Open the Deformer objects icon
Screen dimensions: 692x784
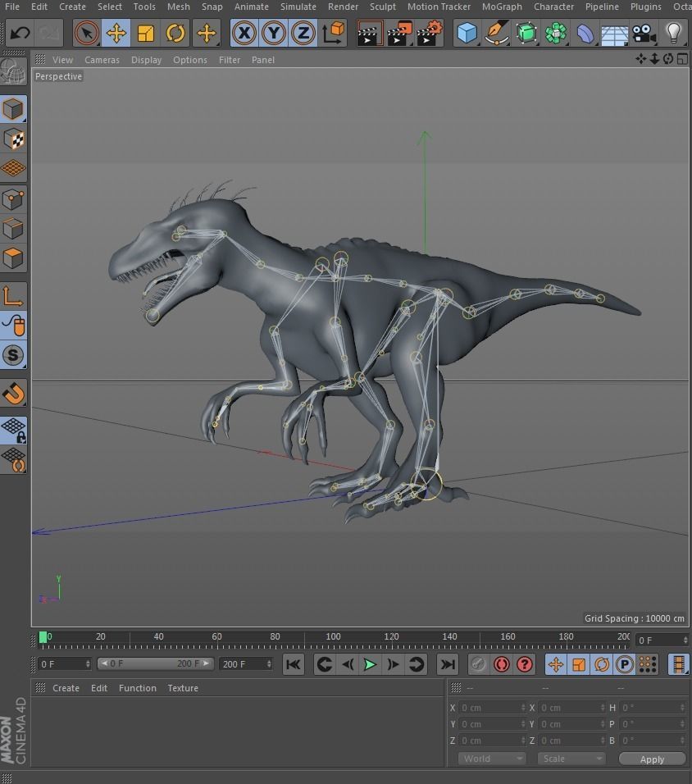(585, 33)
